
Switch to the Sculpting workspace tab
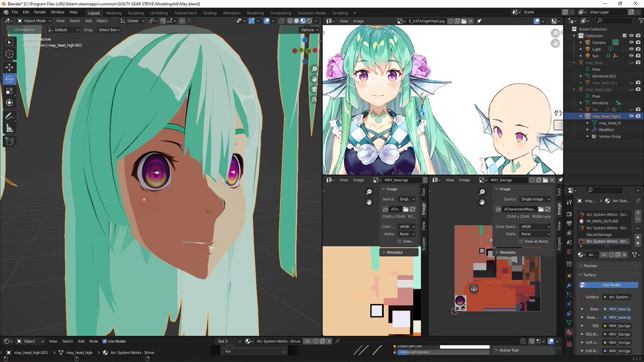[x=136, y=13]
